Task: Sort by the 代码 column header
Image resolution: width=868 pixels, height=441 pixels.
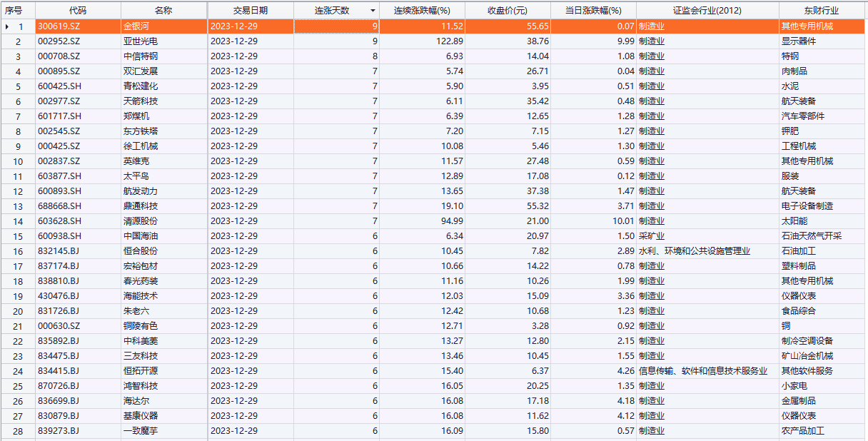Action: (x=78, y=11)
